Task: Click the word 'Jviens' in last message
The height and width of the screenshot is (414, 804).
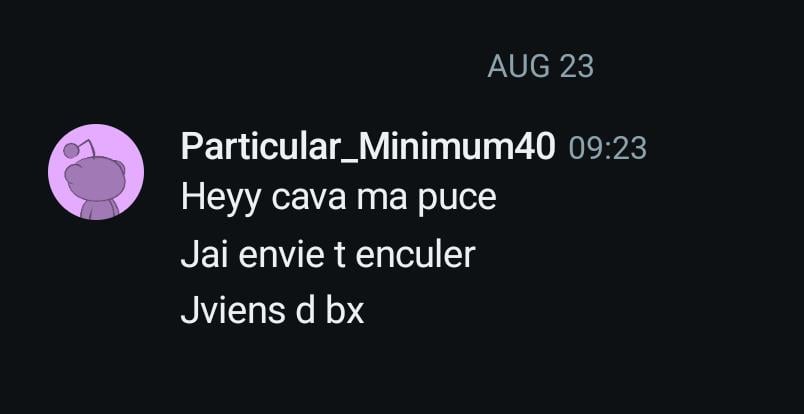Action: tap(233, 310)
